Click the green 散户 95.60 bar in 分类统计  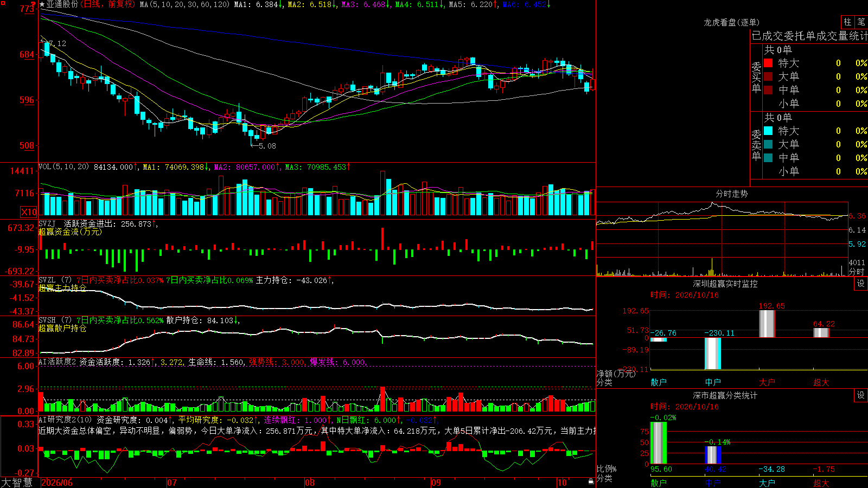pyautogui.click(x=659, y=443)
